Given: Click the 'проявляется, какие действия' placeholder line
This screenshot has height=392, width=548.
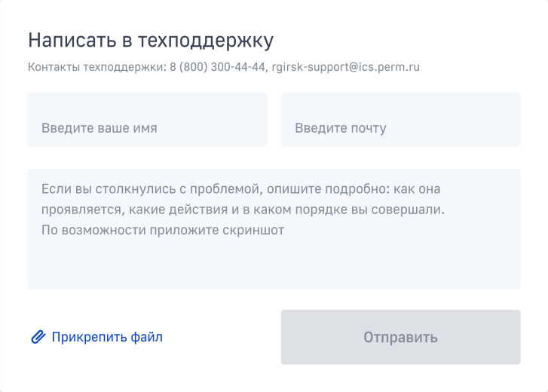Looking at the screenshot, I should pos(243,210).
